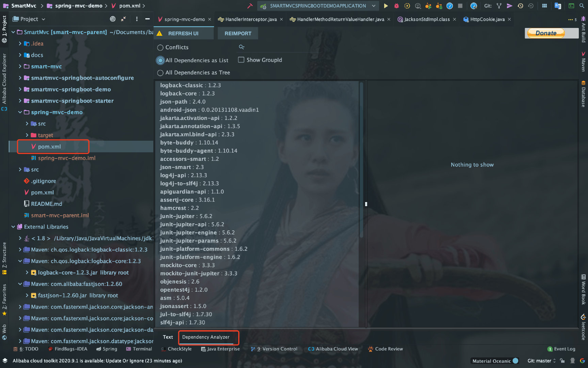Start debugging with the red bug icon
This screenshot has height=368, width=588.
[x=396, y=6]
